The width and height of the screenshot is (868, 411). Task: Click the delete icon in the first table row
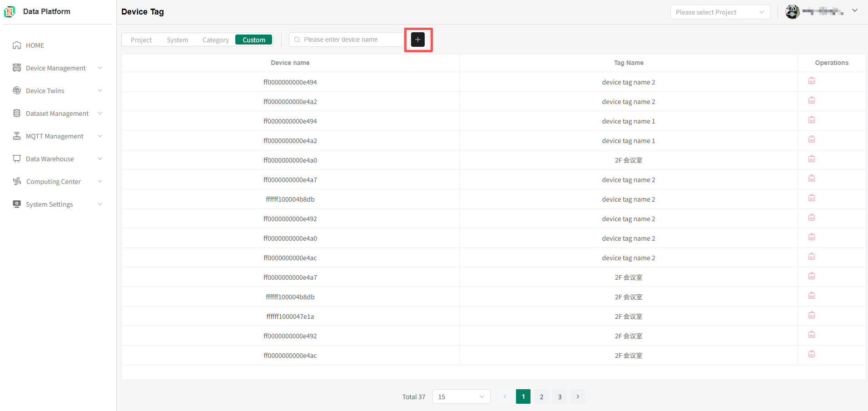click(x=811, y=81)
